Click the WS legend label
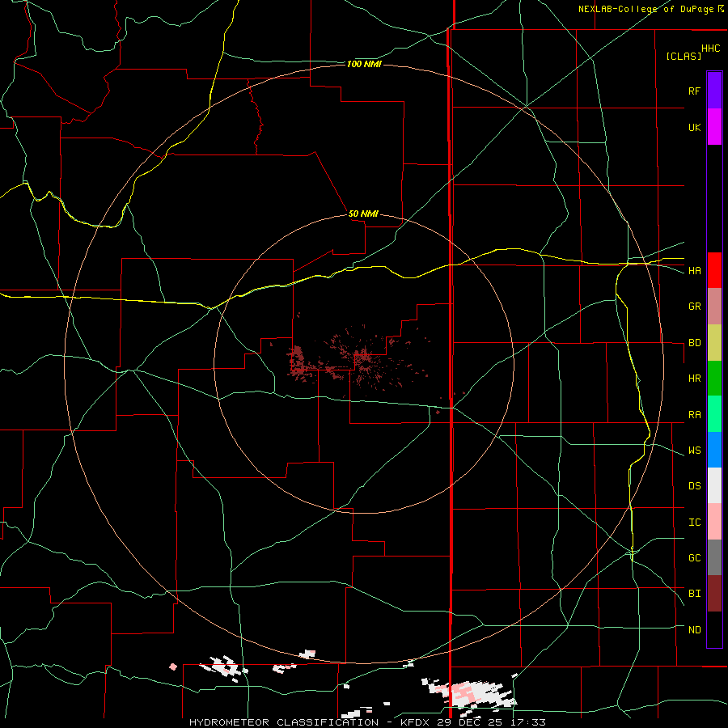The height and width of the screenshot is (728, 728). [694, 451]
